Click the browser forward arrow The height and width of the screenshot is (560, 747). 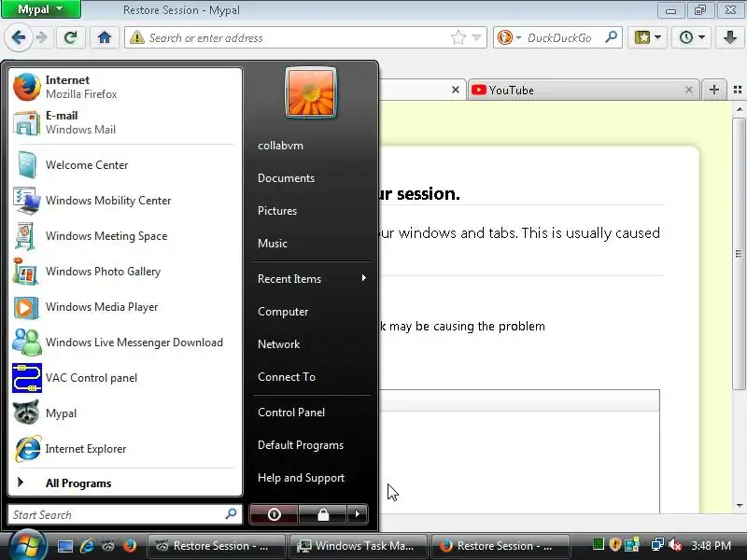click(x=42, y=37)
